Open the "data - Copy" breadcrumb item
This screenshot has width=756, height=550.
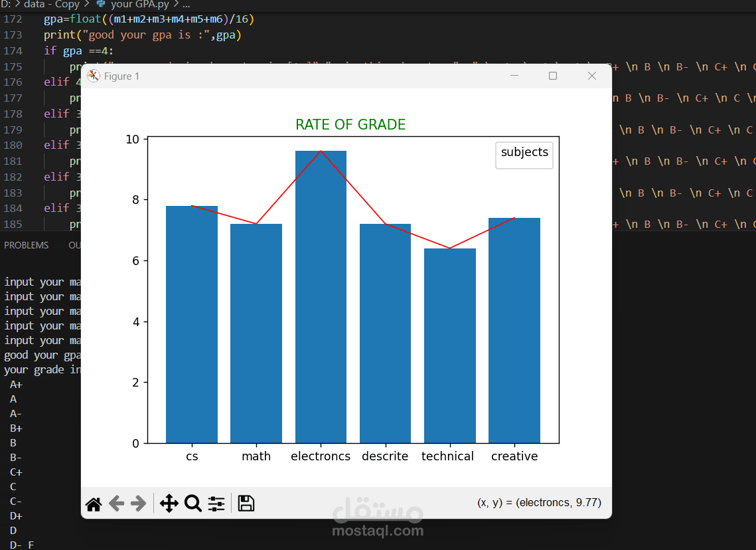[x=53, y=5]
